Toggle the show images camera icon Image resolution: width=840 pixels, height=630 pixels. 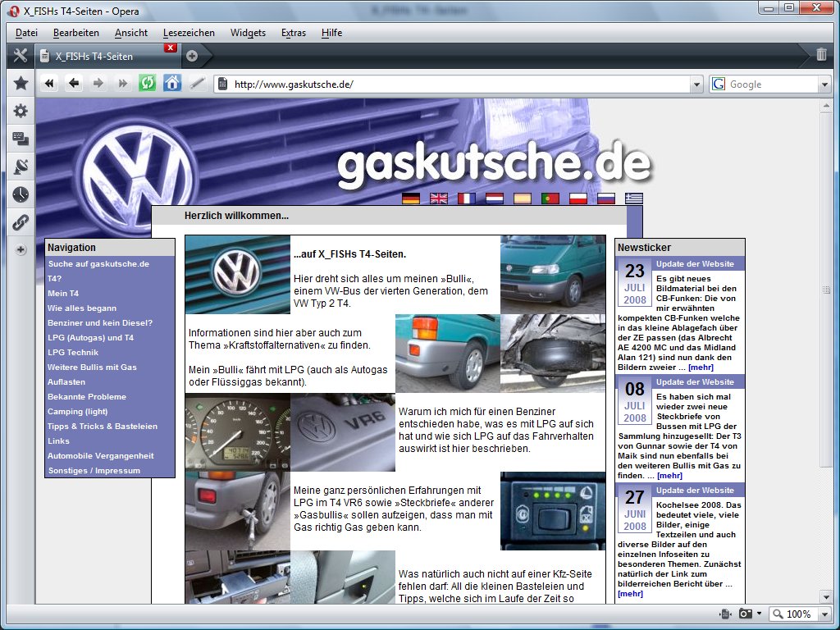point(745,614)
